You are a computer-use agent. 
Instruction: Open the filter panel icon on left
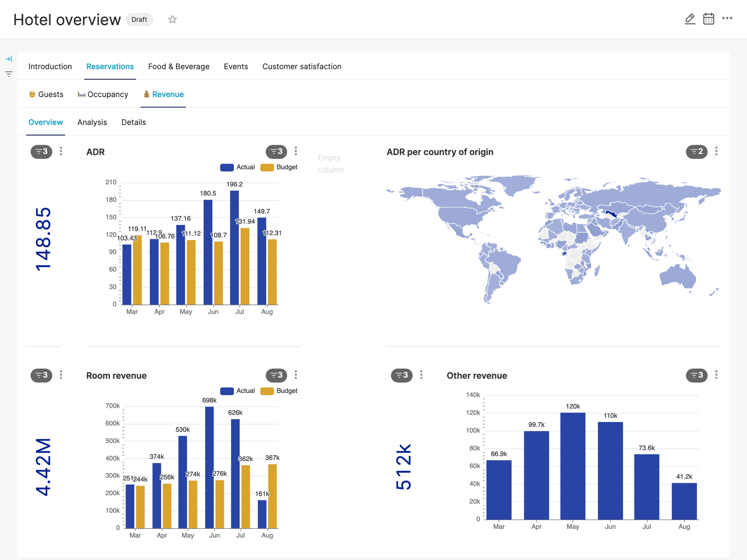coord(9,74)
